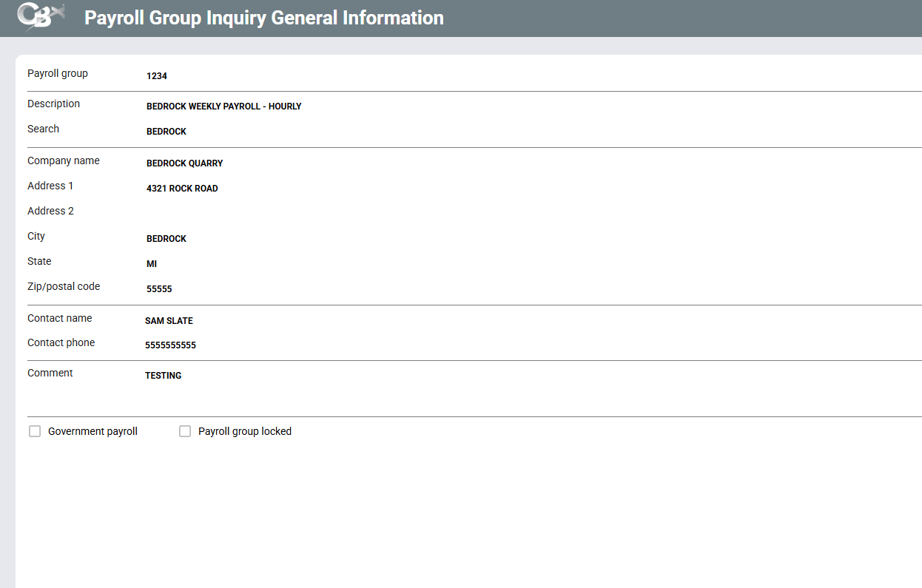Image resolution: width=922 pixels, height=588 pixels.
Task: Click the page title heading text
Action: click(x=264, y=18)
